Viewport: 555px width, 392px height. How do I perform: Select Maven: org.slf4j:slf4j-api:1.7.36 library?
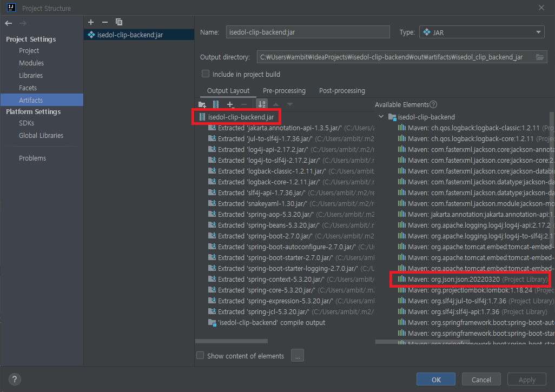473,311
